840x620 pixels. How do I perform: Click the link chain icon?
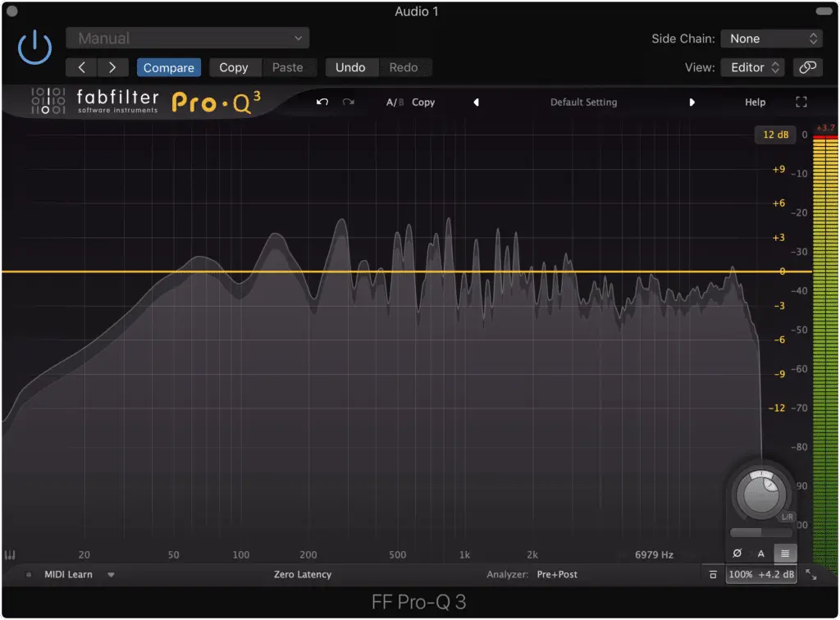(x=808, y=67)
